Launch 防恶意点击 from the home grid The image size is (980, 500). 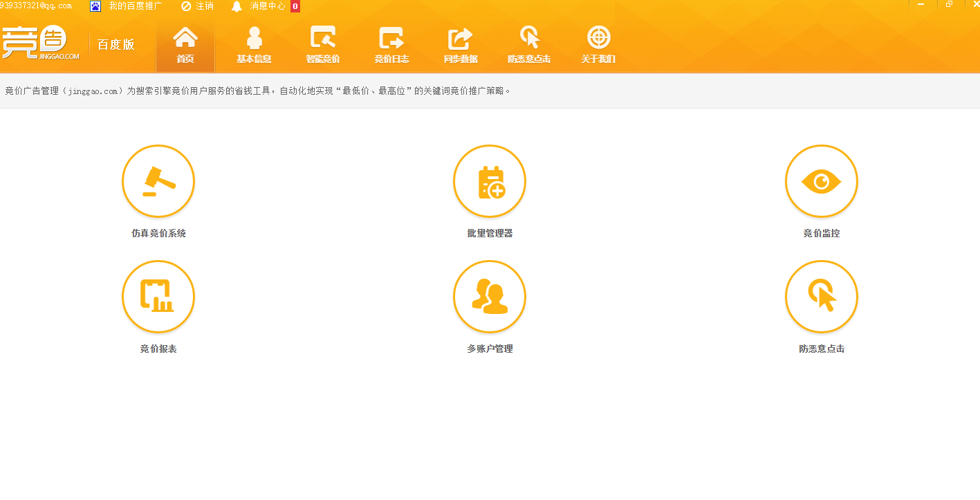822,297
